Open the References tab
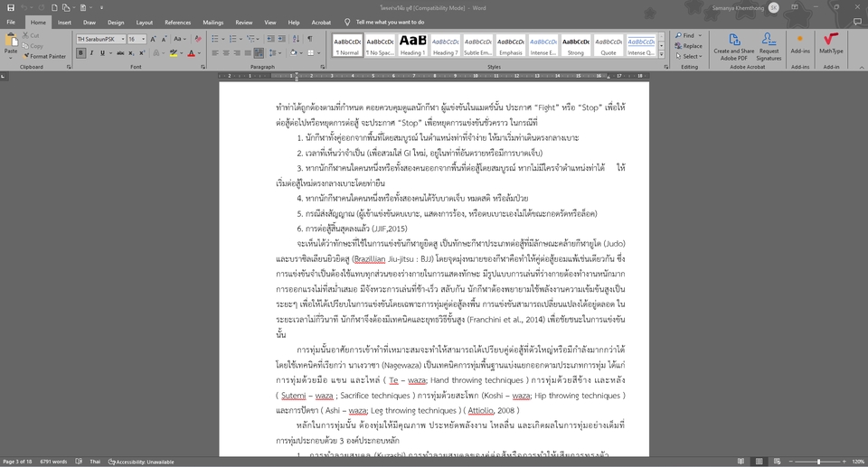This screenshot has height=467, width=868. pyautogui.click(x=177, y=22)
